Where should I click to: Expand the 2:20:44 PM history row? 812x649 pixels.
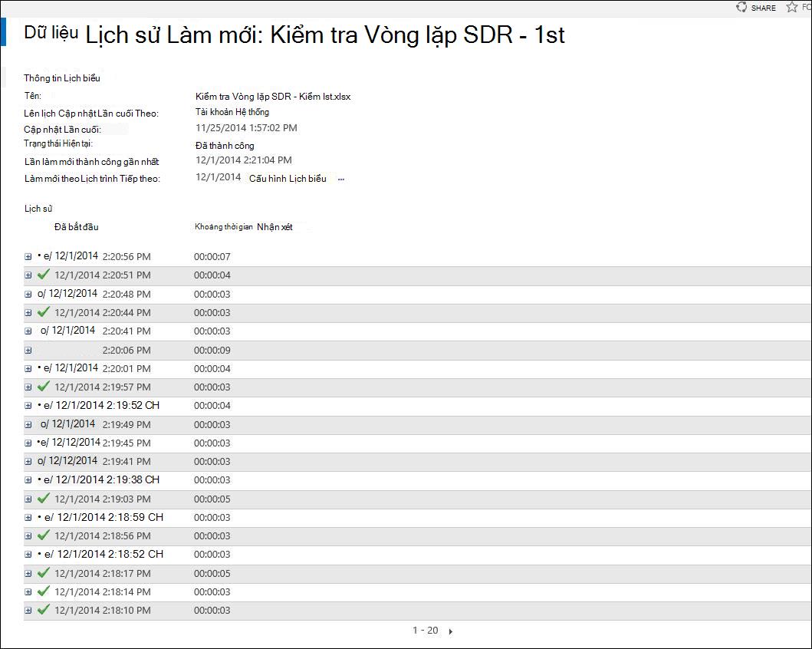[x=28, y=313]
